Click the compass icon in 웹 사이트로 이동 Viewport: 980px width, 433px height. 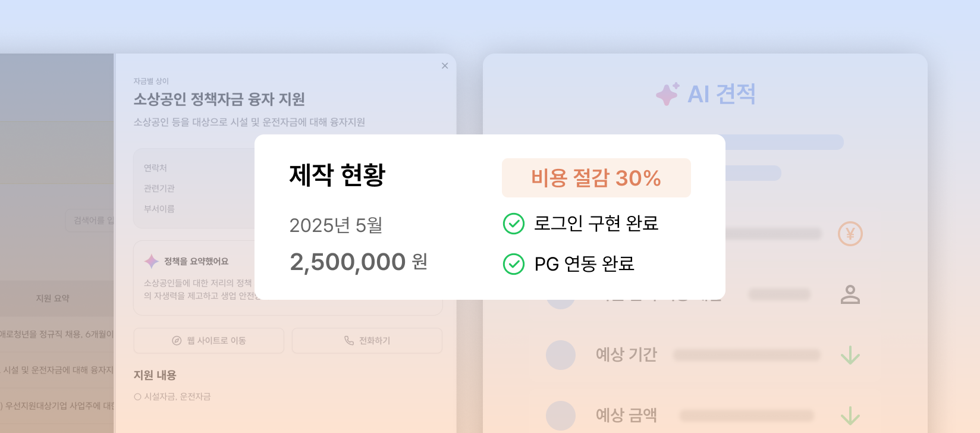tap(177, 341)
